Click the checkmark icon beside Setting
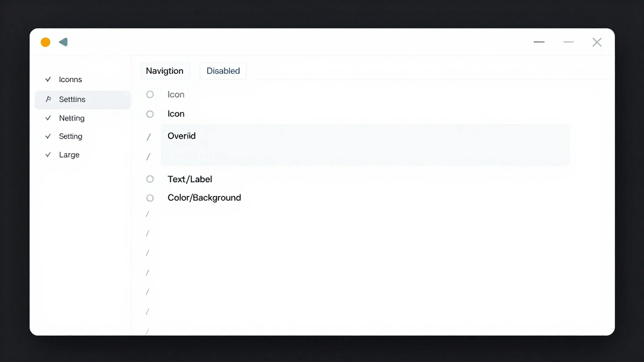The width and height of the screenshot is (644, 362). pyautogui.click(x=48, y=136)
